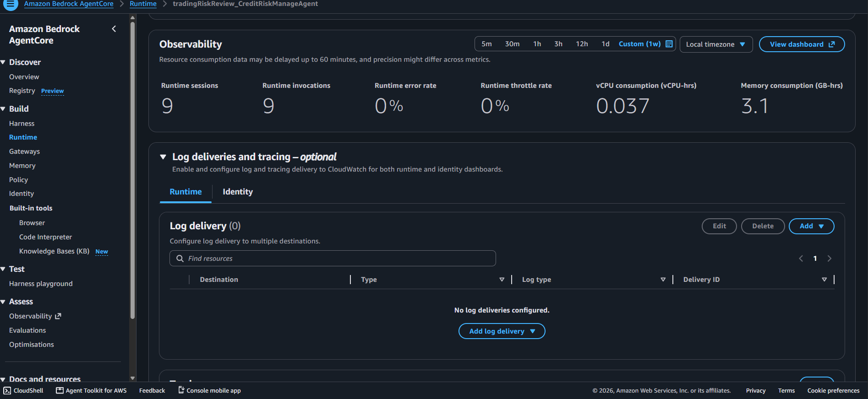The width and height of the screenshot is (868, 399).
Task: Collapse the Assess section in the sidebar
Action: pyautogui.click(x=3, y=302)
